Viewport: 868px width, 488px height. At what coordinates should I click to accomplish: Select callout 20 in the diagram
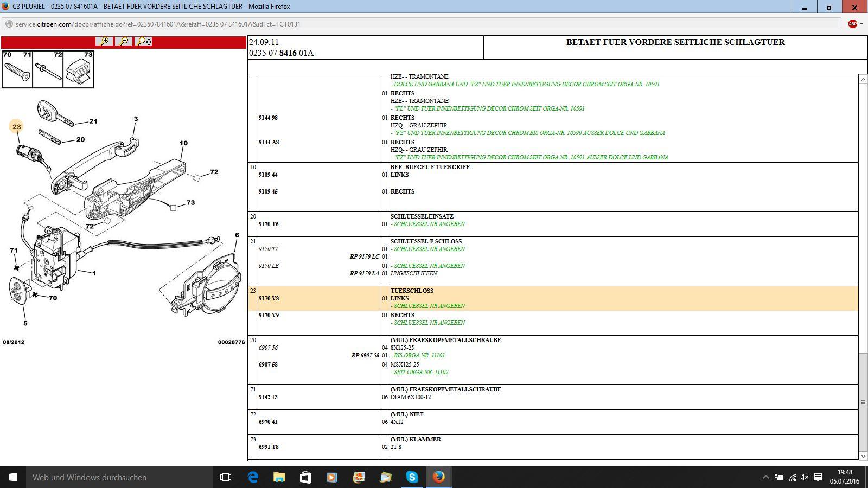(80, 139)
